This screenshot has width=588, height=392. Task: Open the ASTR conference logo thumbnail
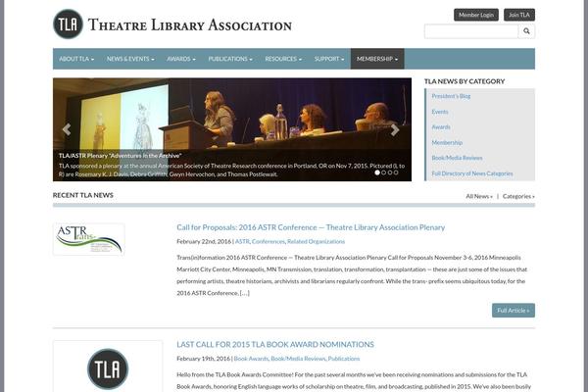pyautogui.click(x=89, y=239)
